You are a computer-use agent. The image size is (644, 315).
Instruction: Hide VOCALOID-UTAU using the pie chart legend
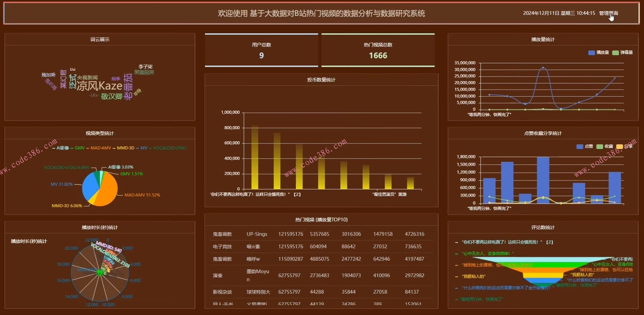[x=167, y=148]
